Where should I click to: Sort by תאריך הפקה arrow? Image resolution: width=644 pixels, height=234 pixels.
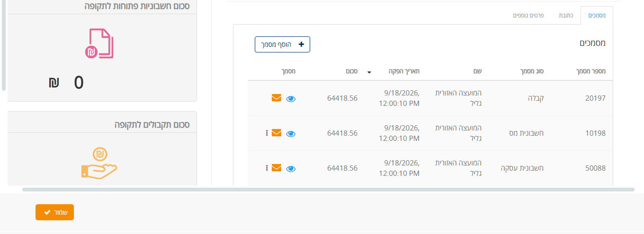[369, 72]
